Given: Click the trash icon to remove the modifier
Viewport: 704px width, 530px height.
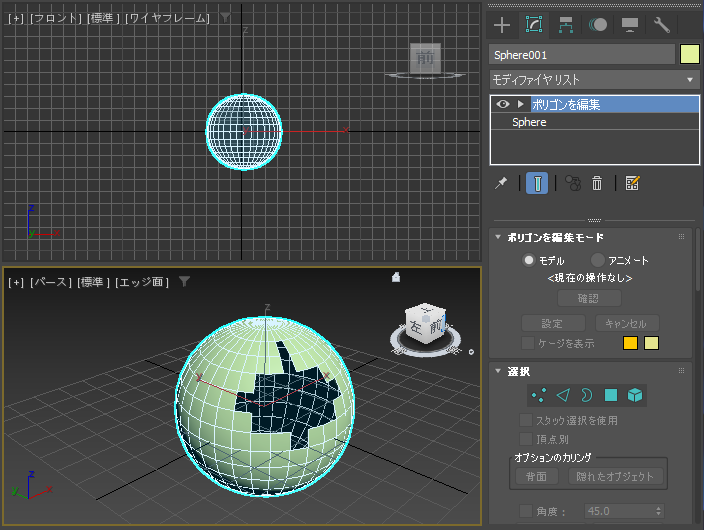Looking at the screenshot, I should 597,183.
